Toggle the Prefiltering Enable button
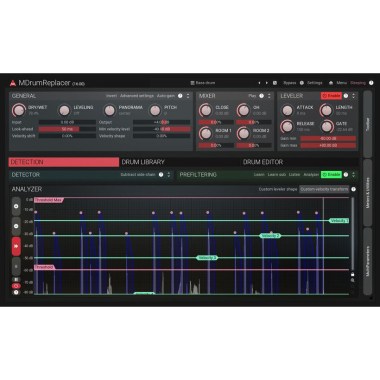The image size is (380, 380). click(331, 174)
